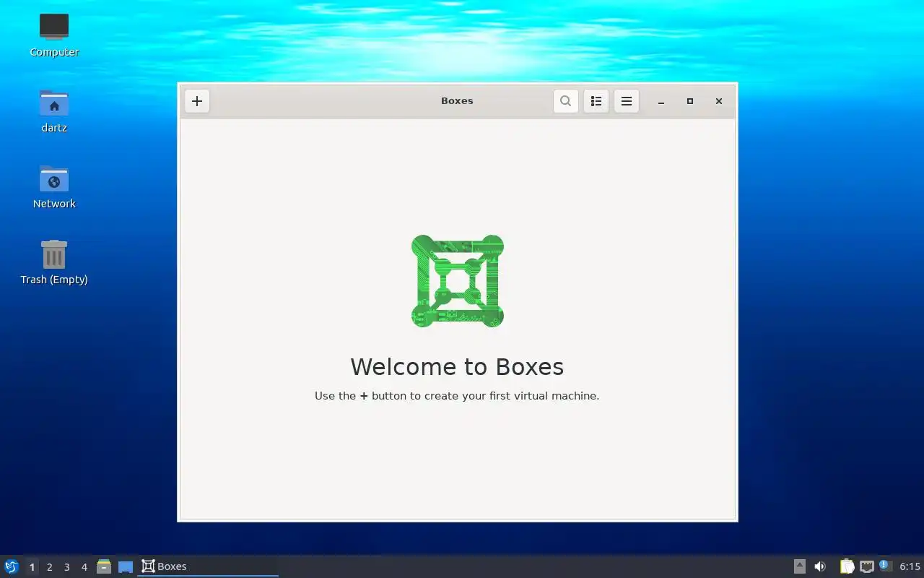Switch to workspace 2
The image size is (924, 578).
pyautogui.click(x=49, y=567)
